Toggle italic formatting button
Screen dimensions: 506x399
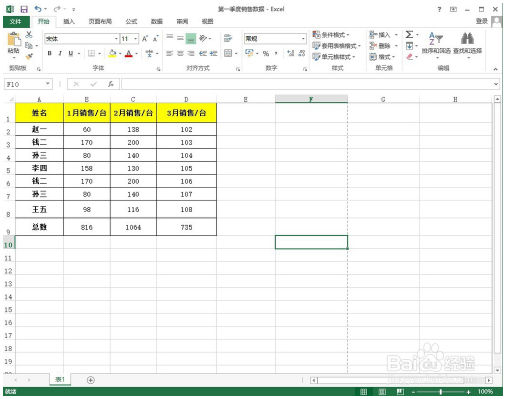pyautogui.click(x=60, y=53)
